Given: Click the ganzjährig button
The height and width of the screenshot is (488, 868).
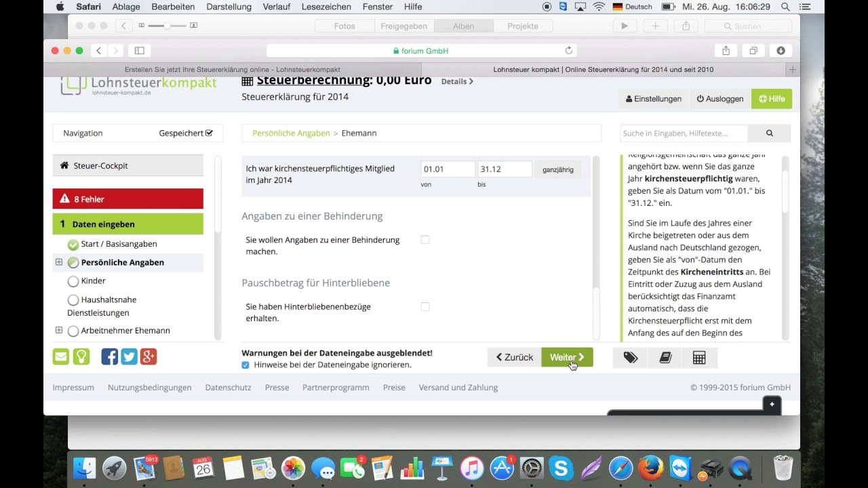Looking at the screenshot, I should [558, 169].
